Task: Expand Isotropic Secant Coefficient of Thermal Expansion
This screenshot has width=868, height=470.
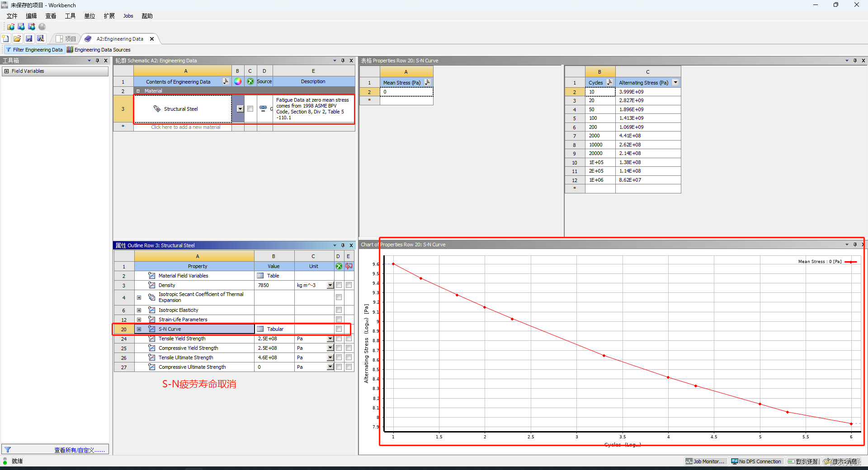Action: pyautogui.click(x=139, y=297)
